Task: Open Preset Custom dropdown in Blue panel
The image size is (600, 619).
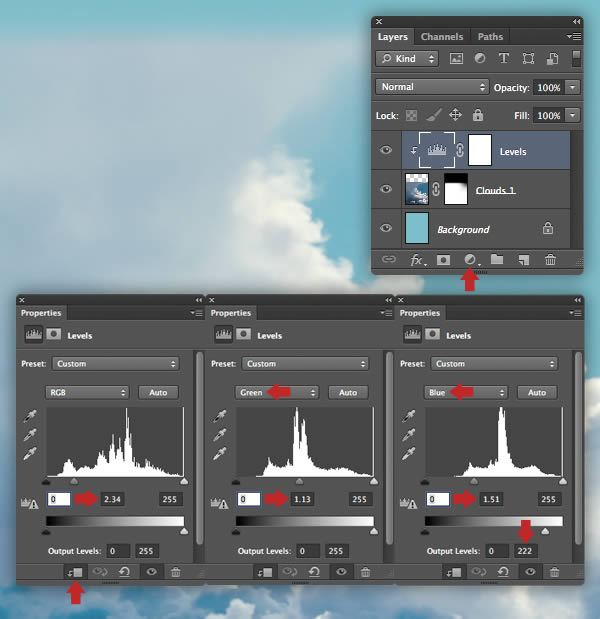Action: tap(494, 364)
